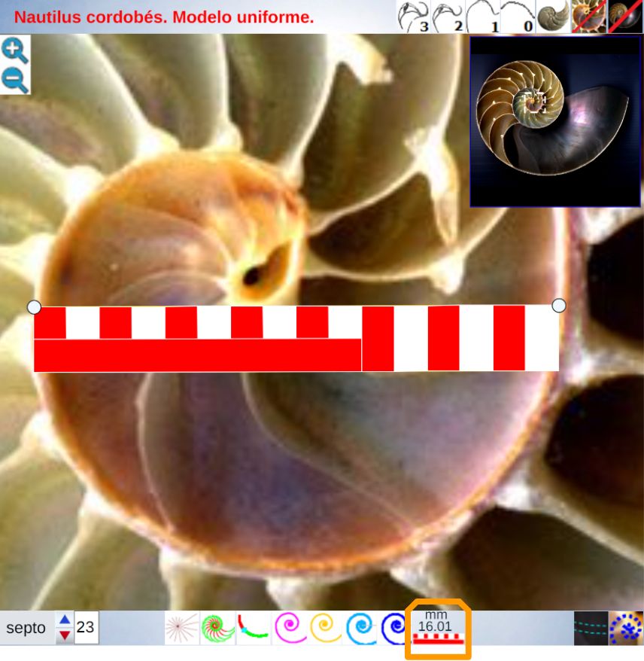Image resolution: width=644 pixels, height=661 pixels.
Task: Decrease septo value with the red down arrow
Action: (x=65, y=635)
